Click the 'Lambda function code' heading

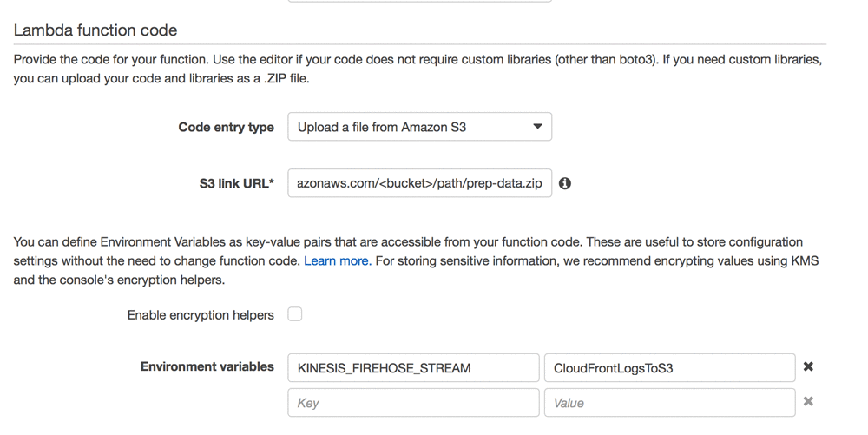[x=95, y=30]
